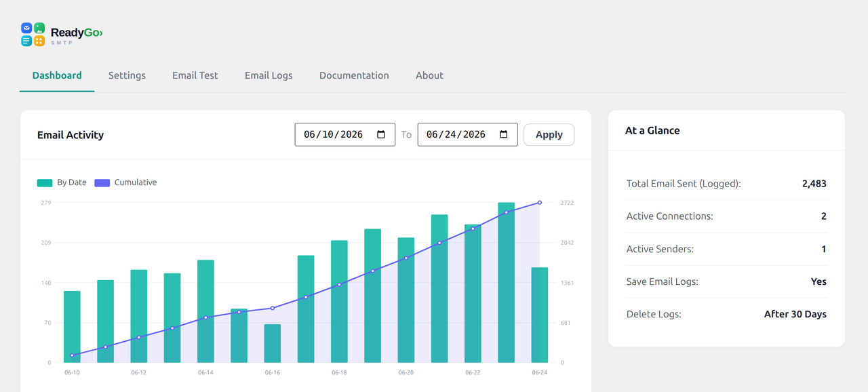Click the bar for 06-18

pos(339,301)
